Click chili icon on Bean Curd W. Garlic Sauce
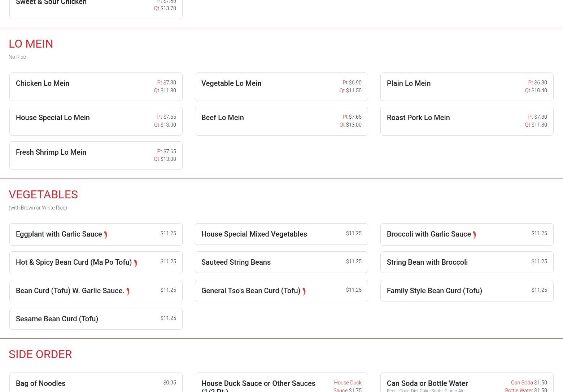The width and height of the screenshot is (563, 392). pos(128,291)
